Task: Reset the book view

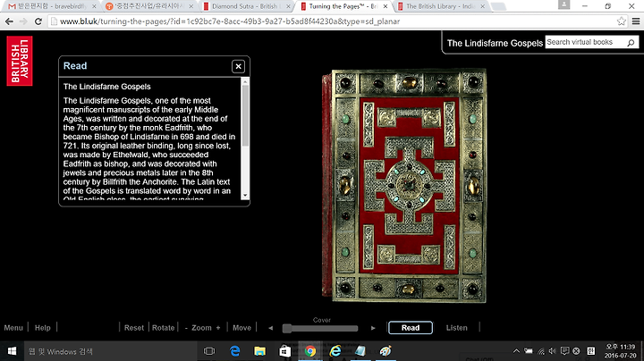Action: pos(134,328)
